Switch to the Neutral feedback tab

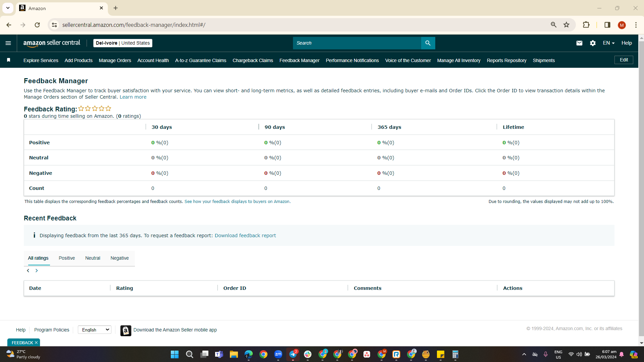point(93,258)
